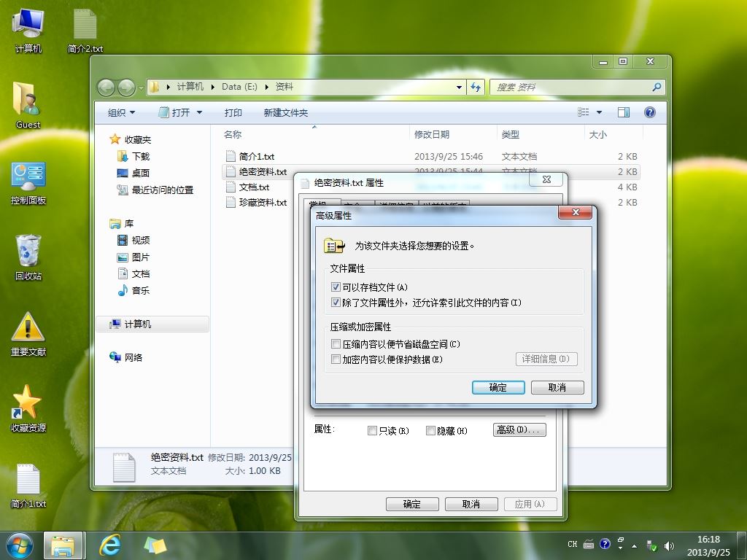Expand path arrow after Data (E:) in address bar
Screen dimensions: 747x560
coord(266,87)
